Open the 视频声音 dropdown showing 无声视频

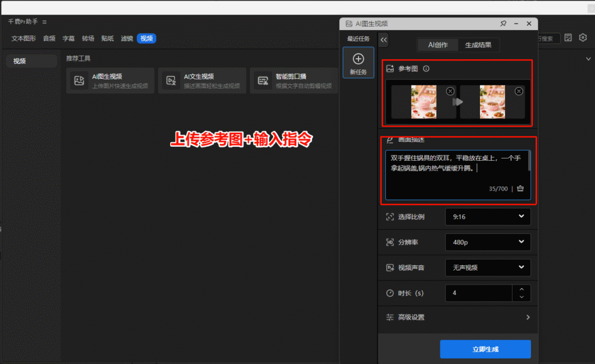click(488, 268)
